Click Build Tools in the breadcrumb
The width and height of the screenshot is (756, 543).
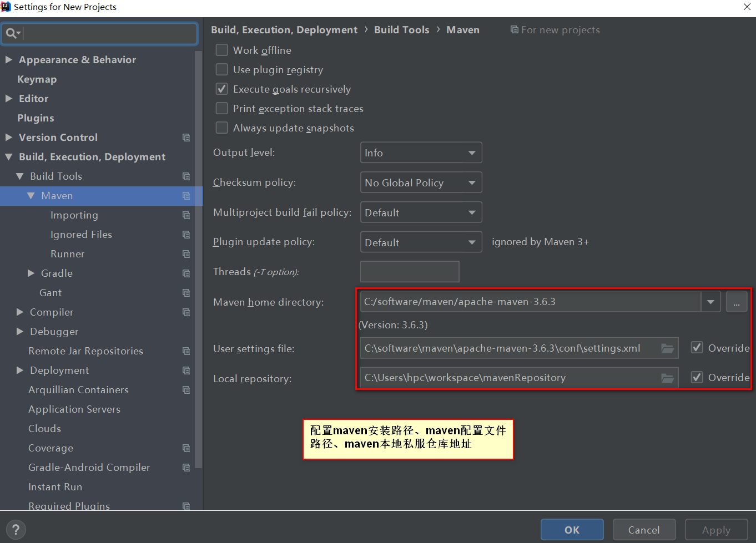pos(401,30)
